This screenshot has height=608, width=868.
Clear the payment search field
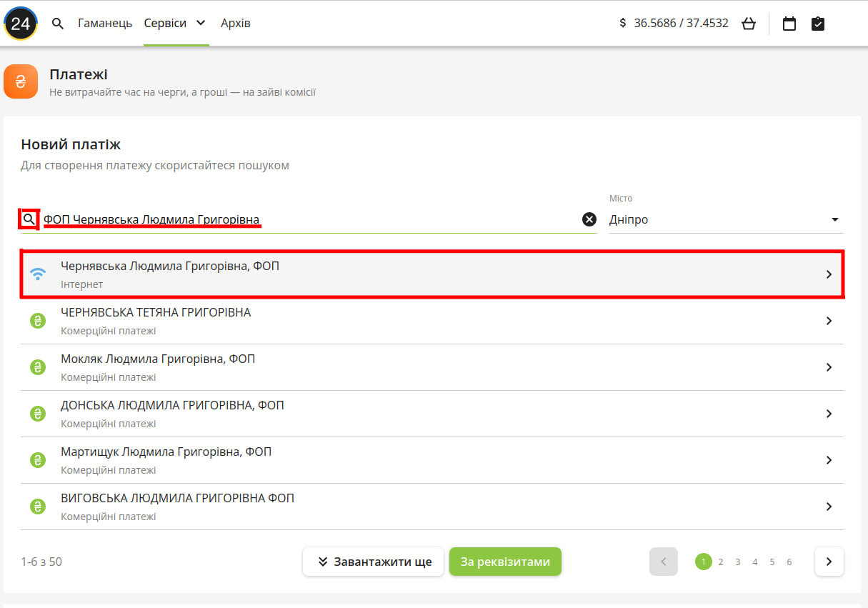(x=589, y=219)
